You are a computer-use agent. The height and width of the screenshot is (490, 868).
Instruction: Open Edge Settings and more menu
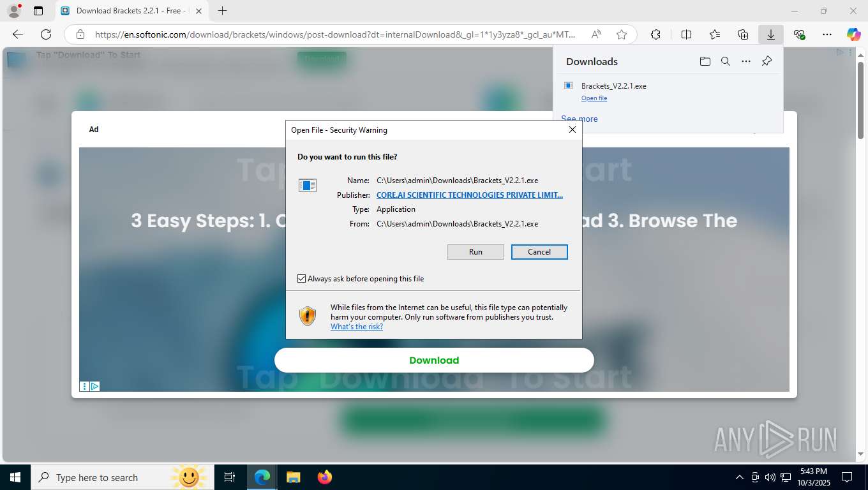(827, 34)
